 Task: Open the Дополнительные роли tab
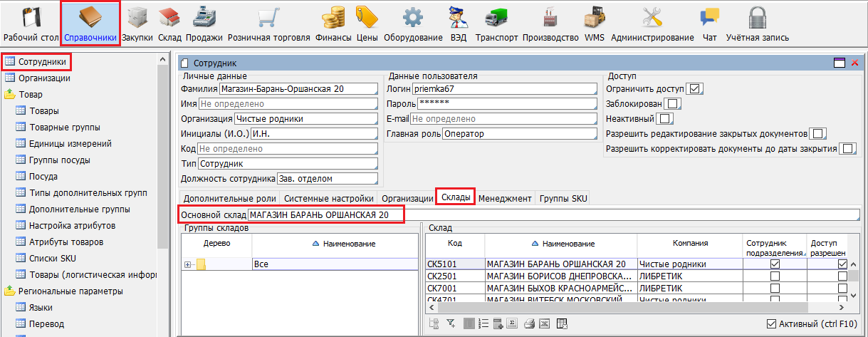[x=228, y=198]
